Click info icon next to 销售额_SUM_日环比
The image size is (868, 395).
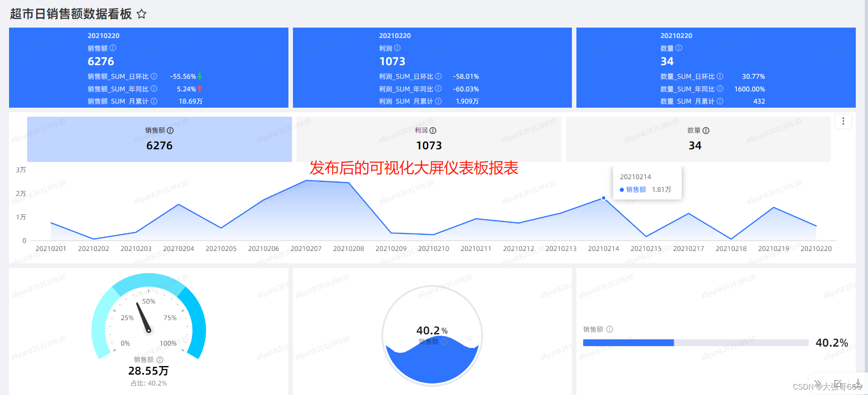pos(154,76)
